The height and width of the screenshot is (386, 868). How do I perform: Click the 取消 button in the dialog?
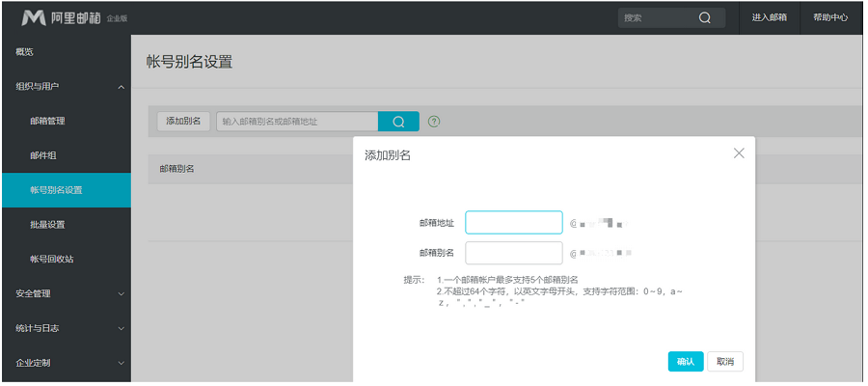pos(725,361)
